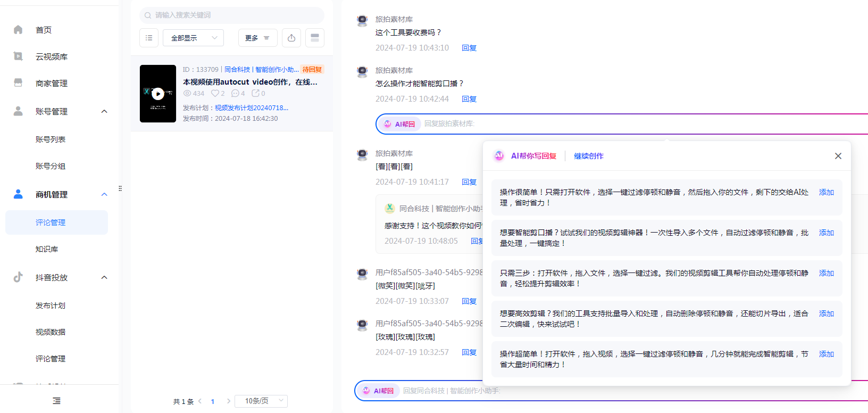
Task: Collapse the 账号管理 menu chevron
Action: click(x=104, y=111)
